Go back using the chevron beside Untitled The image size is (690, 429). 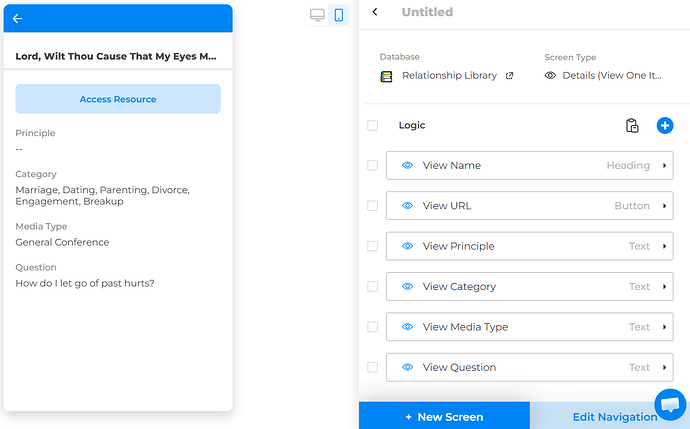coord(375,12)
